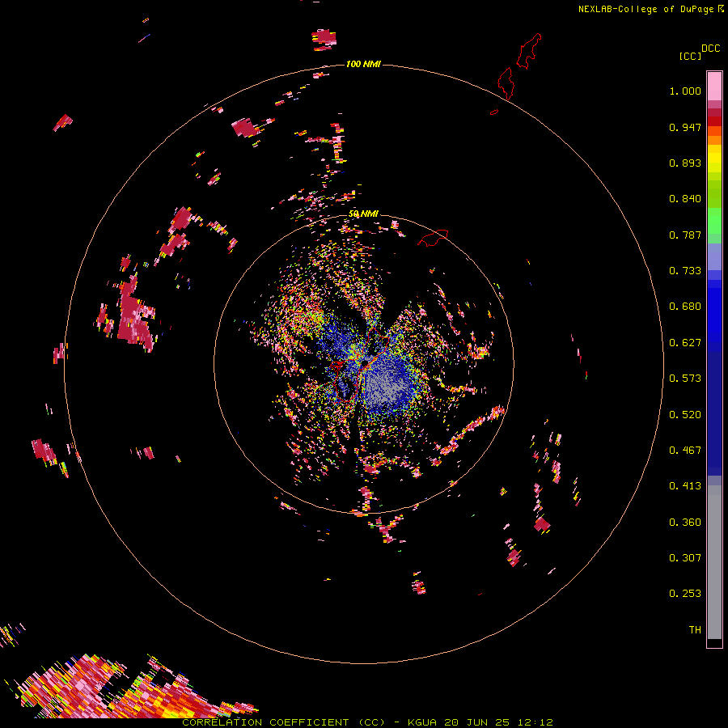Click the Correlation Coefficient KGUA title text
This screenshot has height=728, width=728.
pyautogui.click(x=367, y=722)
